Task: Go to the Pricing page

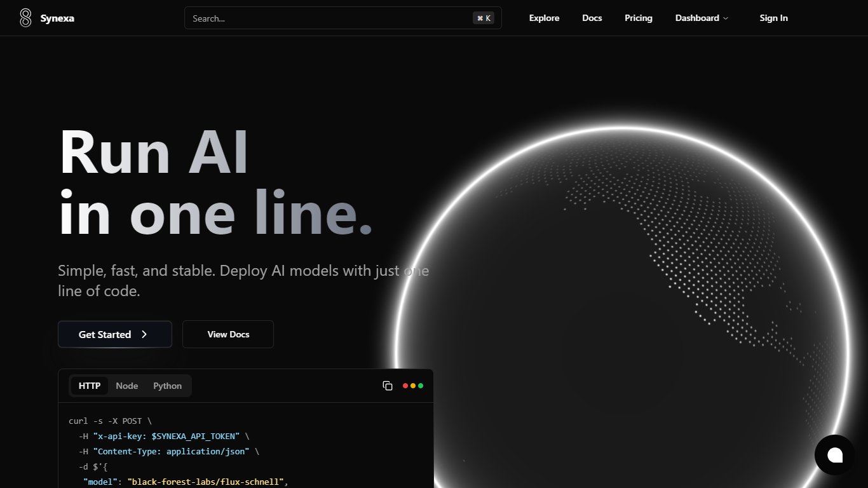Action: [x=639, y=18]
